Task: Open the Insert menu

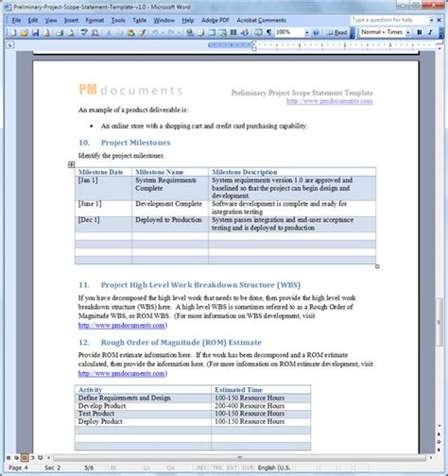Action: coord(71,21)
